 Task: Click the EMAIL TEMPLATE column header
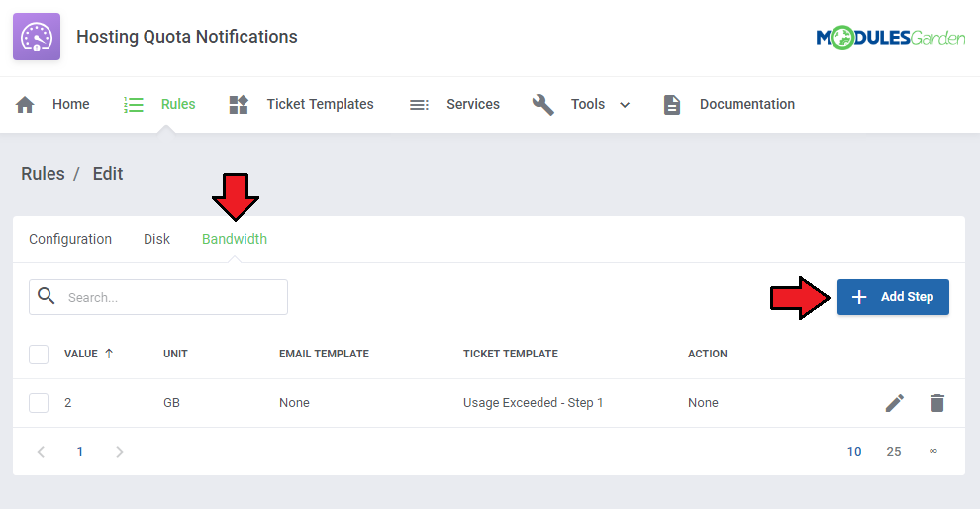(325, 354)
